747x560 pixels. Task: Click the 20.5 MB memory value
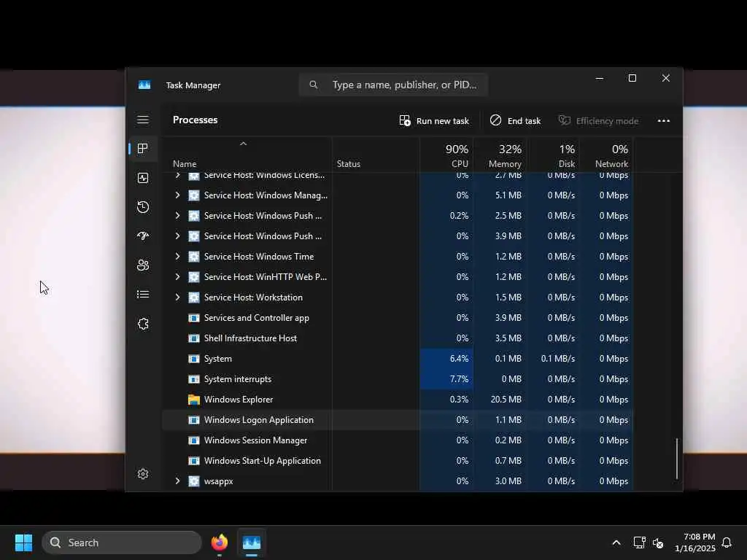[506, 400]
